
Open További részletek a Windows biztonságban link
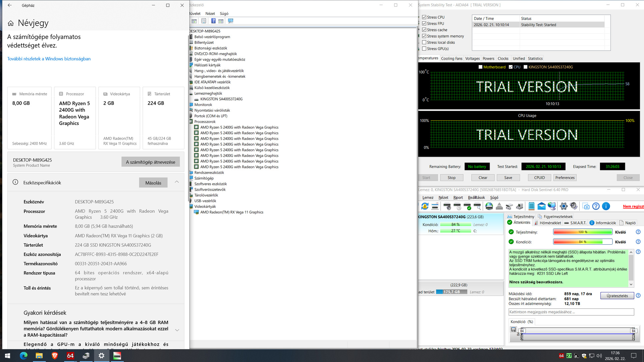pyautogui.click(x=49, y=59)
